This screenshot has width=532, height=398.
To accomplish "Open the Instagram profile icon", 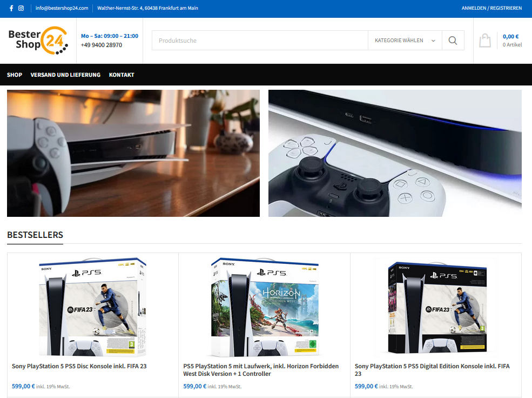I will point(21,8).
